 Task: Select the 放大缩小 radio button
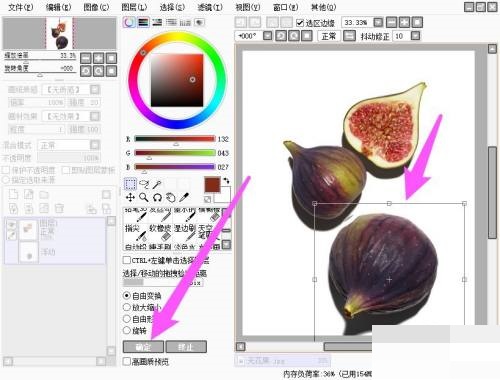(x=127, y=307)
